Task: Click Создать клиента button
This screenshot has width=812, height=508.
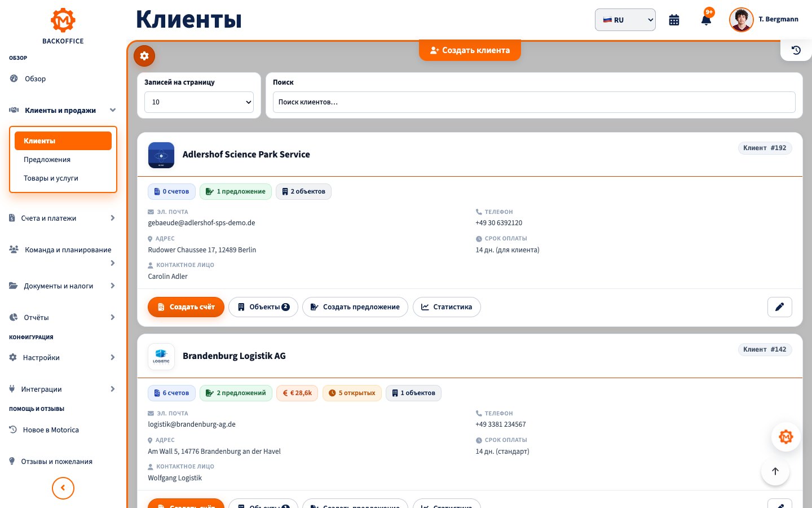Action: [470, 50]
